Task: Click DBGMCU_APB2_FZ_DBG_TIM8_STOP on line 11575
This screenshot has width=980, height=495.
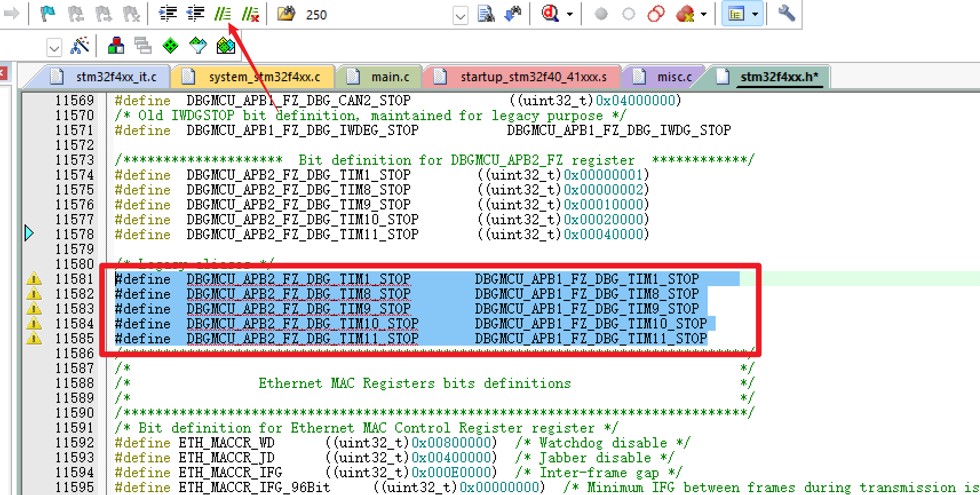Action: 299,190
